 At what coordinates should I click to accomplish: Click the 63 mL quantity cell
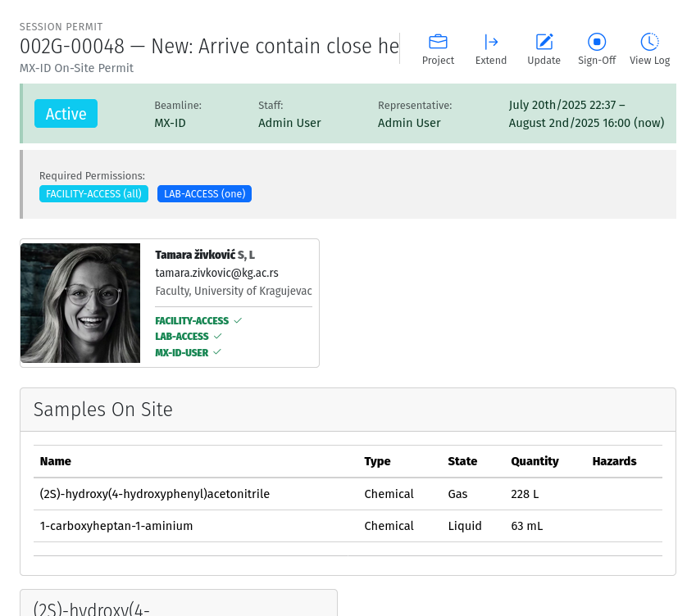point(526,526)
